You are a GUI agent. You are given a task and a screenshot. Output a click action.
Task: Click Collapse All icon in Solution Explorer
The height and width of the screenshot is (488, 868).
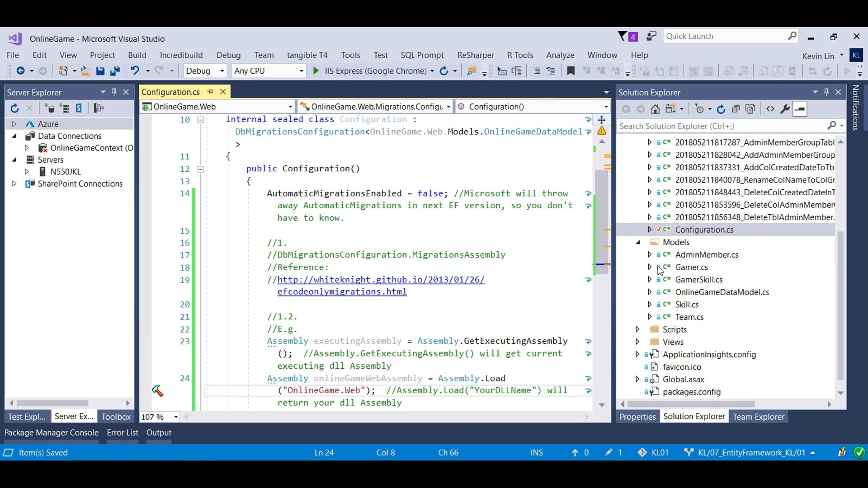tap(736, 109)
